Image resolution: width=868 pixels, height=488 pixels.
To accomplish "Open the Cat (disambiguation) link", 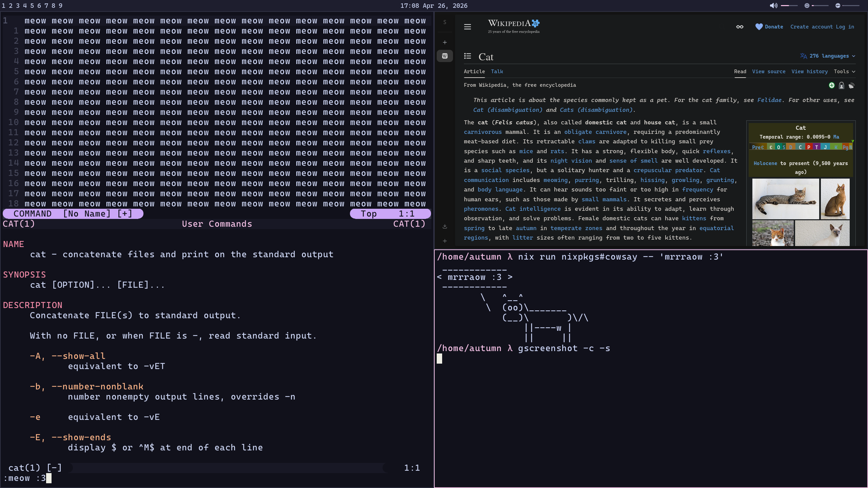I will 508,110.
